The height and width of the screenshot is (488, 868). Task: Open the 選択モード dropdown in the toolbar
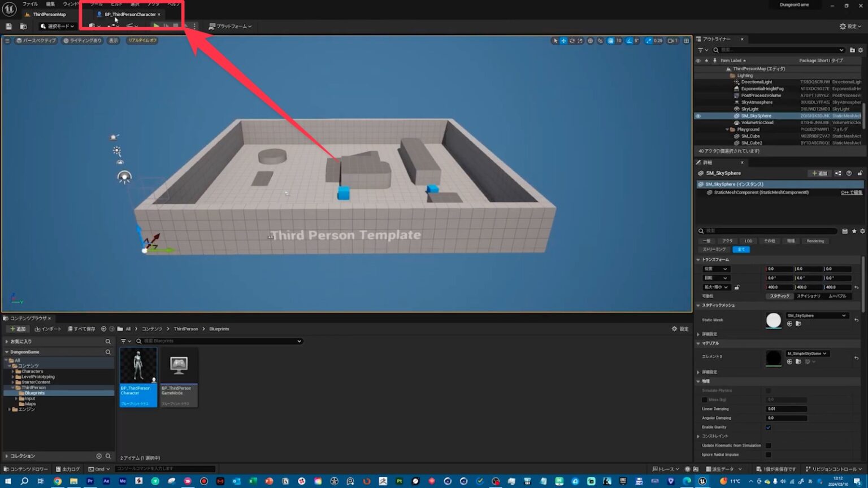coord(57,26)
